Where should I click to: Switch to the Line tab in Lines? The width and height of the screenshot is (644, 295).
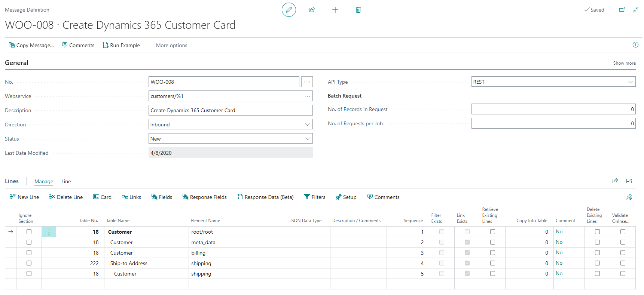coord(66,181)
